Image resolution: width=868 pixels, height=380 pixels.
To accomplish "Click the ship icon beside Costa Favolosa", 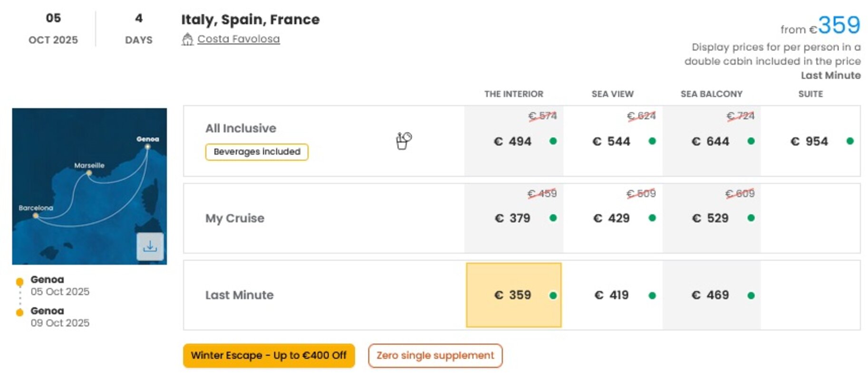I will [x=187, y=39].
